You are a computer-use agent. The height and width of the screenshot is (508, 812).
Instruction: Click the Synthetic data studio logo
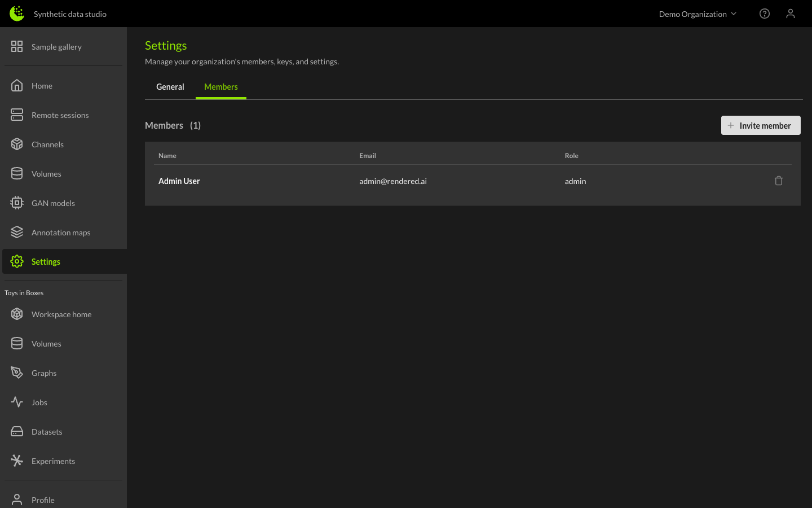tap(17, 14)
